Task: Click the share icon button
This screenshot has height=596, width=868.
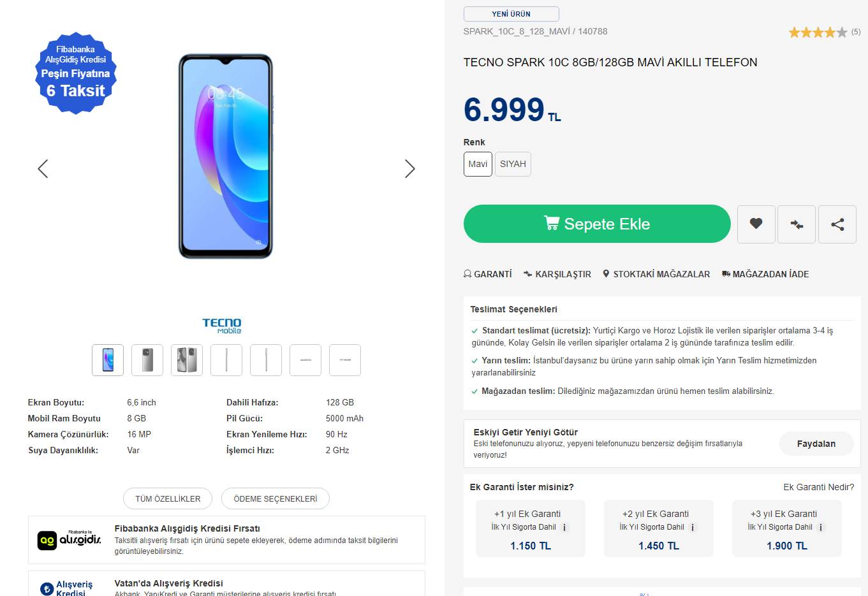Action: click(x=837, y=224)
